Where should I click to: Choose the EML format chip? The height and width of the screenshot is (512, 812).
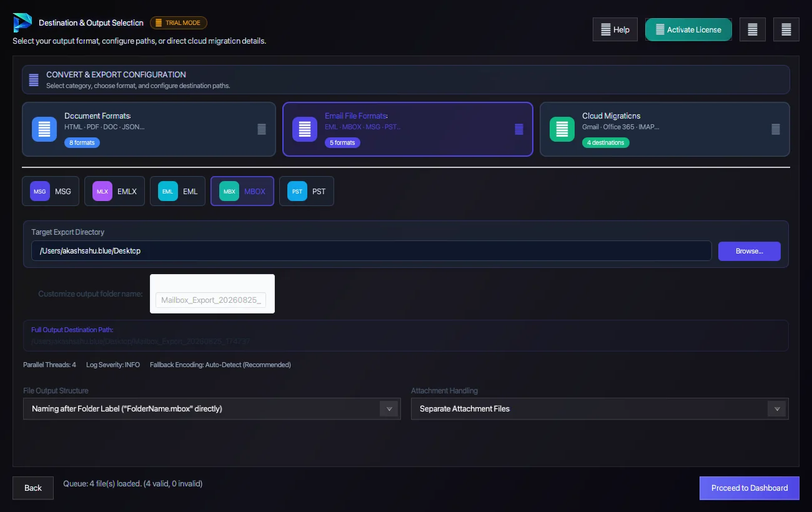[177, 192]
